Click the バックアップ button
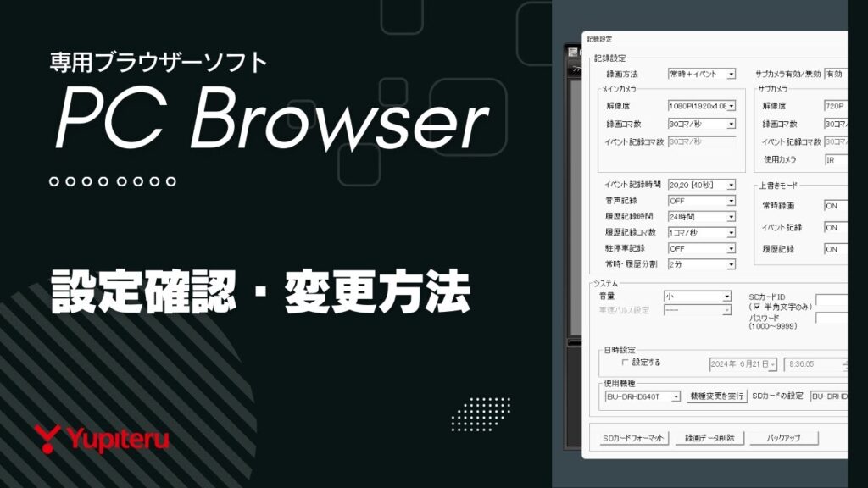This screenshot has width=868, height=488. click(784, 438)
